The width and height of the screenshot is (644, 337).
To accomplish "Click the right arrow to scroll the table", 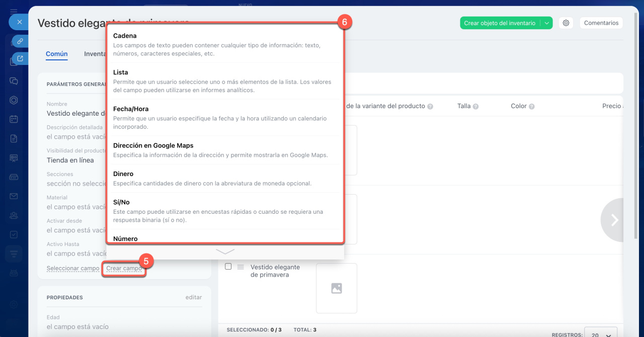I will [614, 220].
